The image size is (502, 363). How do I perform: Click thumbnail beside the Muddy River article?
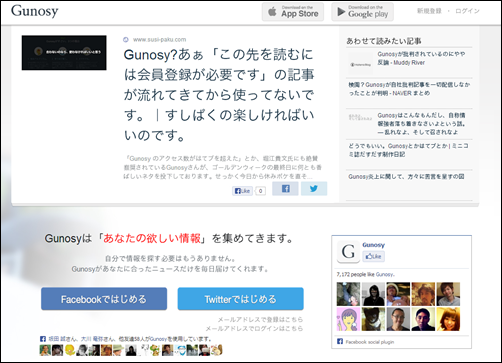pyautogui.click(x=360, y=64)
